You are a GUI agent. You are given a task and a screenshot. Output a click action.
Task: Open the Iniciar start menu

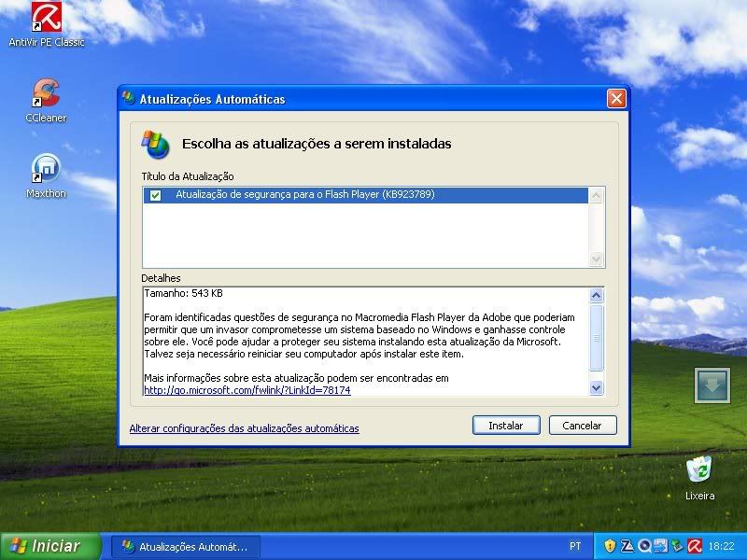[x=50, y=546]
